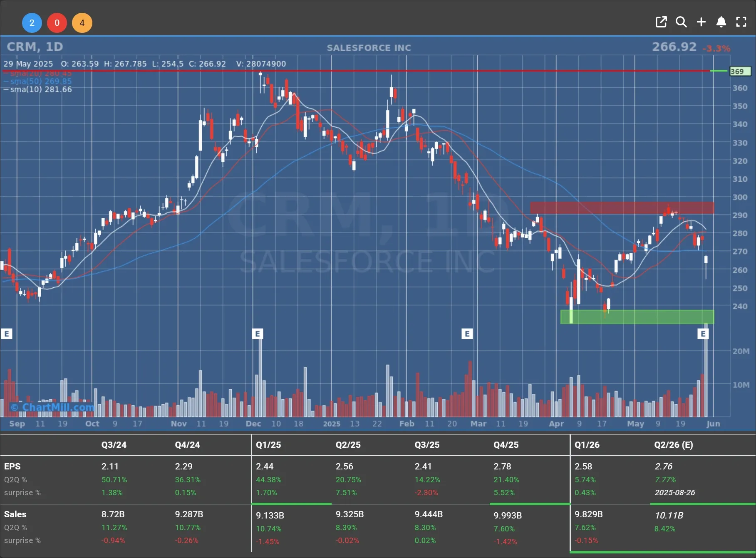Click Sales value 8.72B
This screenshot has width=756, height=558.
[113, 514]
